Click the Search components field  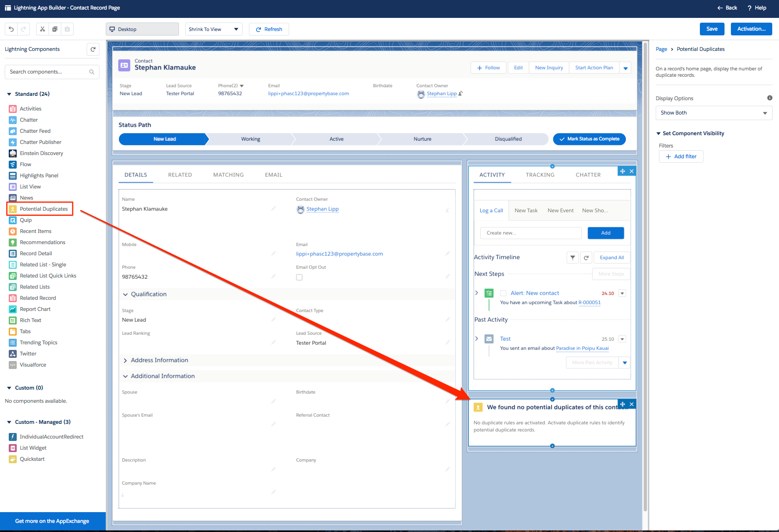(x=52, y=72)
